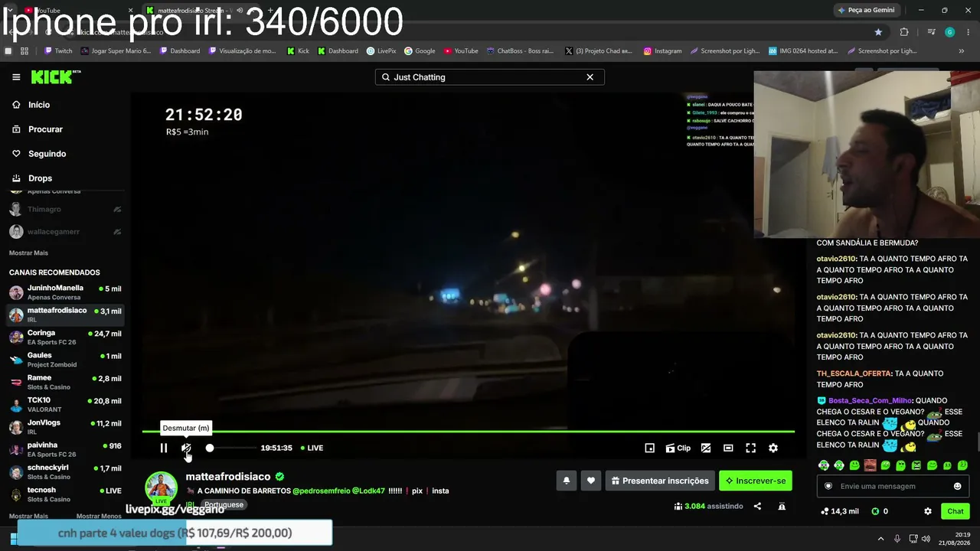Toggle channel notifications bell
This screenshot has width=980, height=551.
(567, 481)
